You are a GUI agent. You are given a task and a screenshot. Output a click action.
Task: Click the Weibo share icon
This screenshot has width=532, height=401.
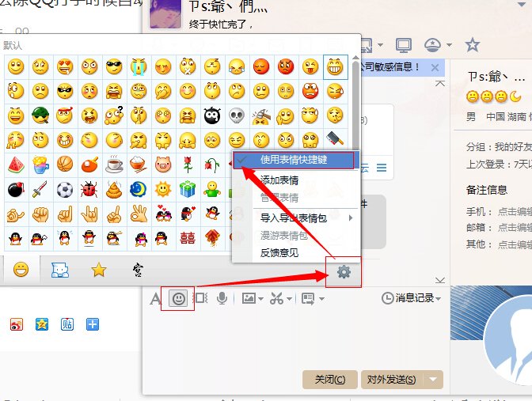click(17, 324)
